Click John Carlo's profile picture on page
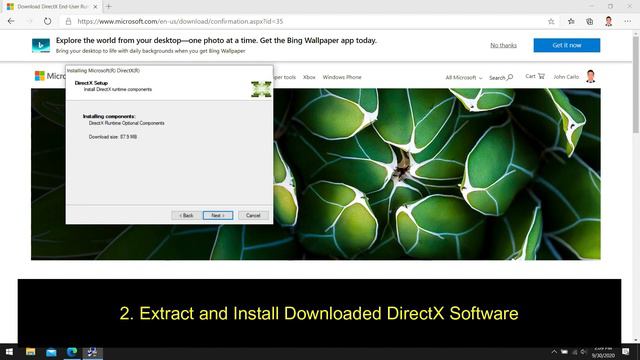This screenshot has width=640, height=360. coord(591,76)
